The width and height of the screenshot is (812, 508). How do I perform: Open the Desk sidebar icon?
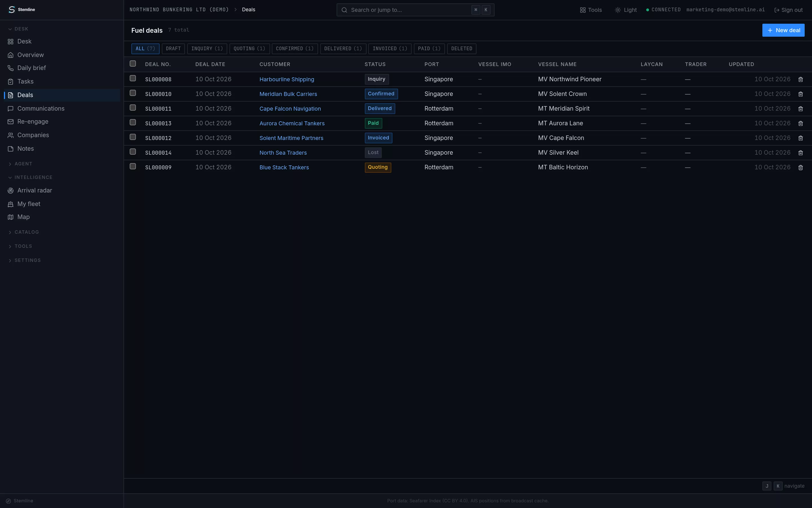point(10,42)
